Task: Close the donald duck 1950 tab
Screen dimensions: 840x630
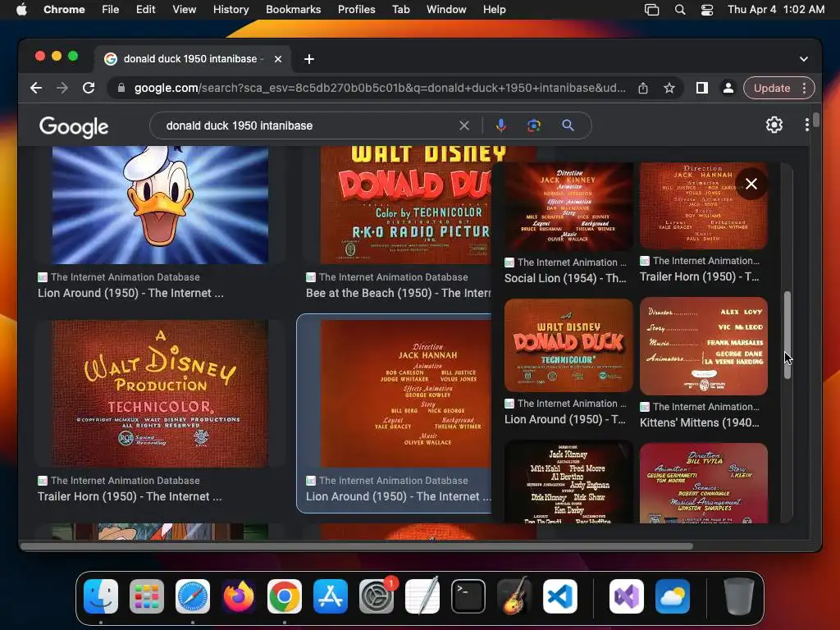Action: point(278,59)
